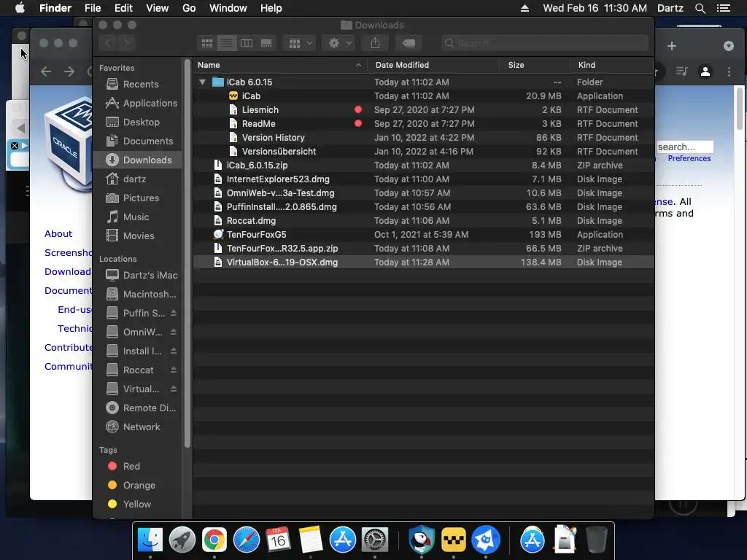
Task: Open the Go menu
Action: pyautogui.click(x=189, y=8)
